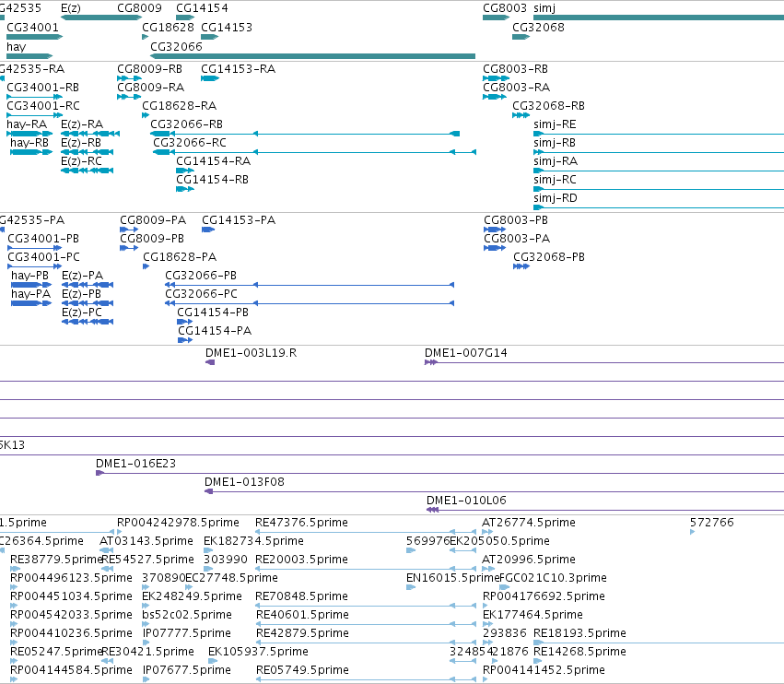The image size is (784, 684).
Task: Click protein CG8003-PB
Action: pyautogui.click(x=516, y=220)
